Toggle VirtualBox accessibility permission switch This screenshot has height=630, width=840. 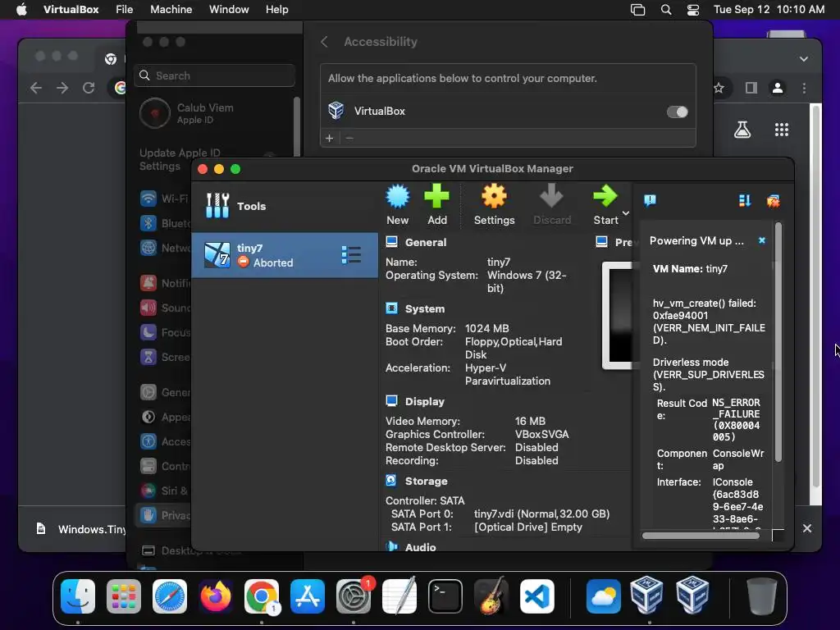click(x=677, y=112)
